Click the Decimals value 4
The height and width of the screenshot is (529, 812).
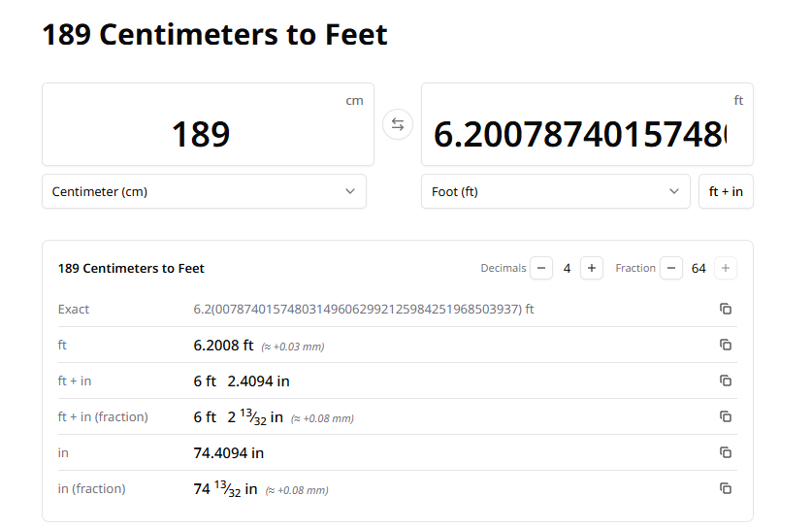click(x=567, y=269)
